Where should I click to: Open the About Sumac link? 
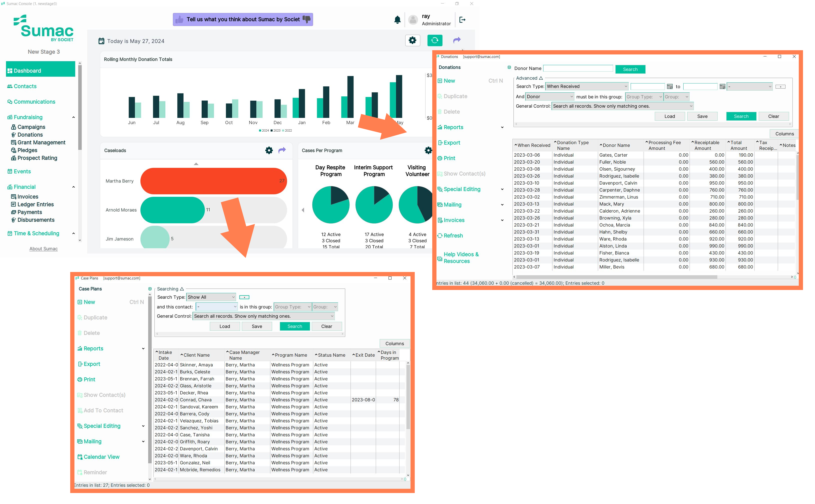[x=43, y=249]
